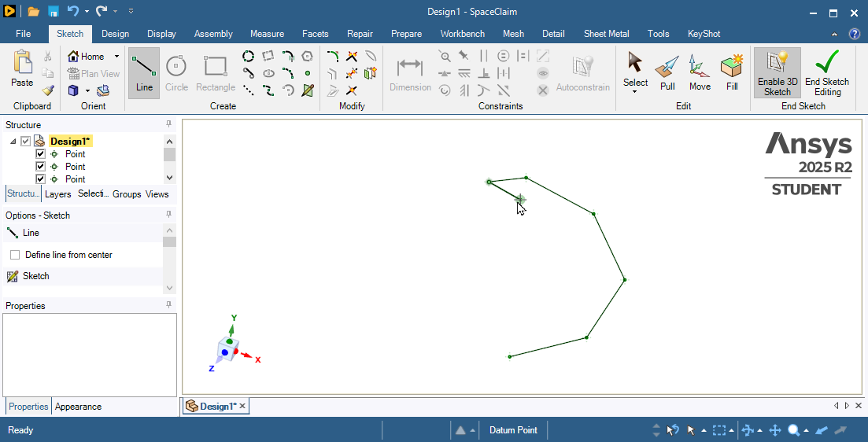Pick the Spline sketch tool

click(x=268, y=90)
